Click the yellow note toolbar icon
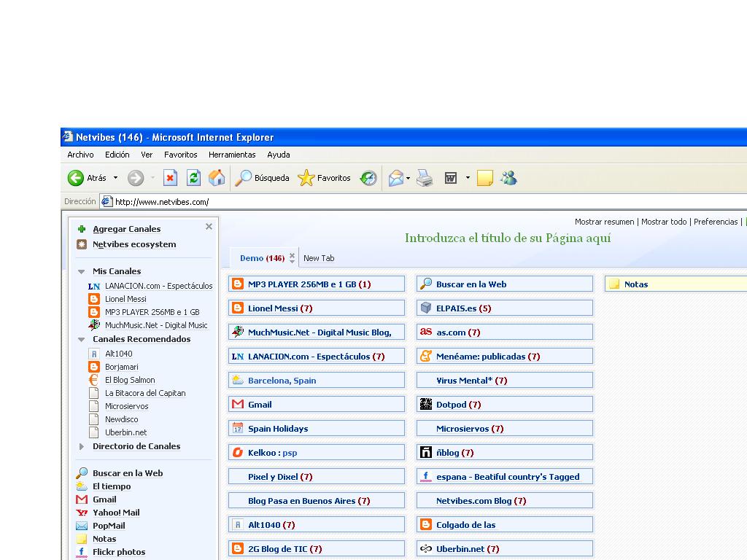Screen dimensions: 747x560 pyautogui.click(x=485, y=178)
